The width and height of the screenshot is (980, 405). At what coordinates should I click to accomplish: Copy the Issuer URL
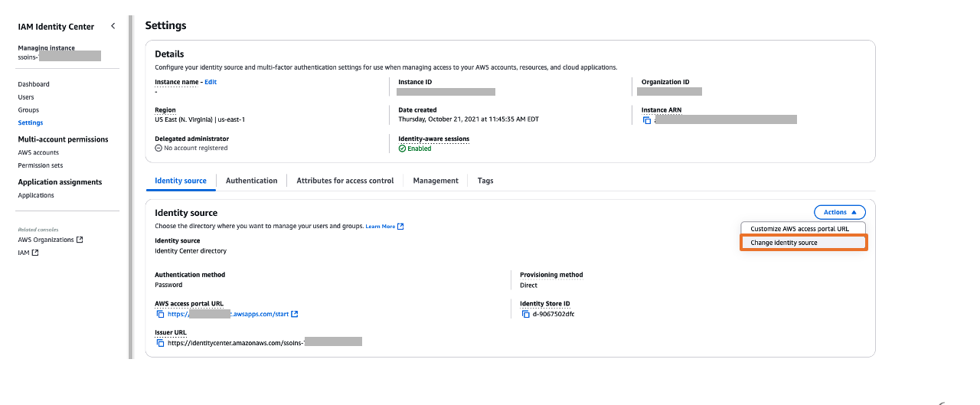(160, 343)
